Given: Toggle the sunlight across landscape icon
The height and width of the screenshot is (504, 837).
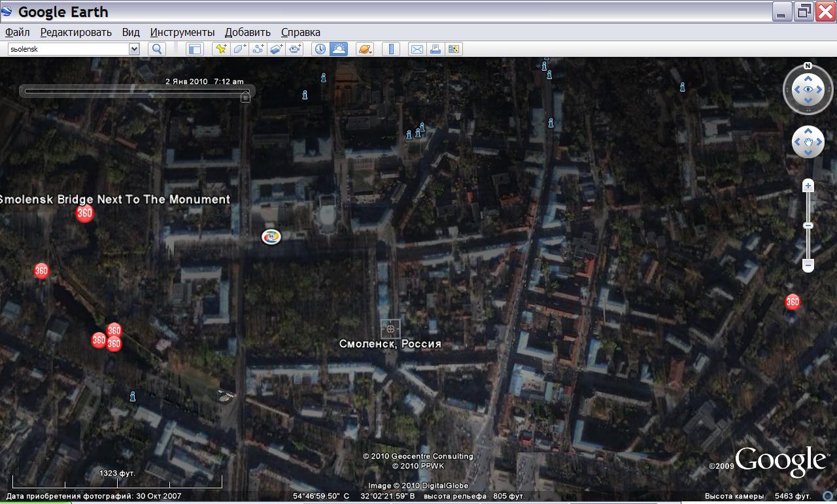Looking at the screenshot, I should coord(339,48).
